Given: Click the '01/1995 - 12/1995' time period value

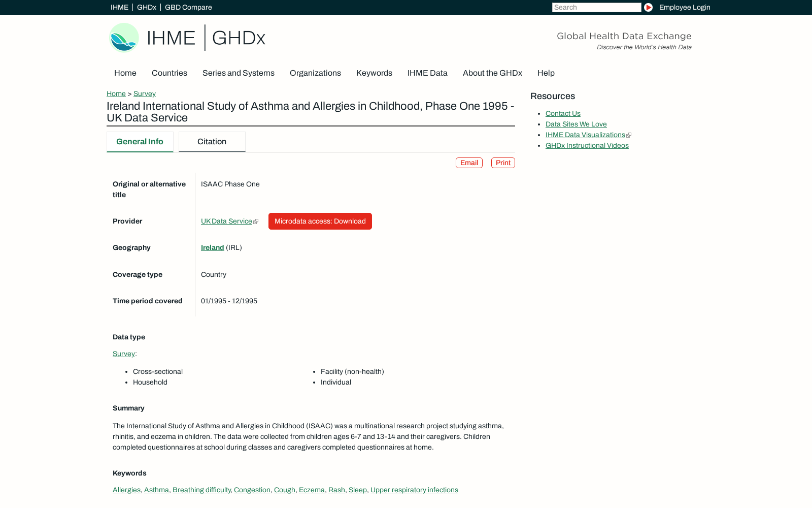Looking at the screenshot, I should click(229, 301).
